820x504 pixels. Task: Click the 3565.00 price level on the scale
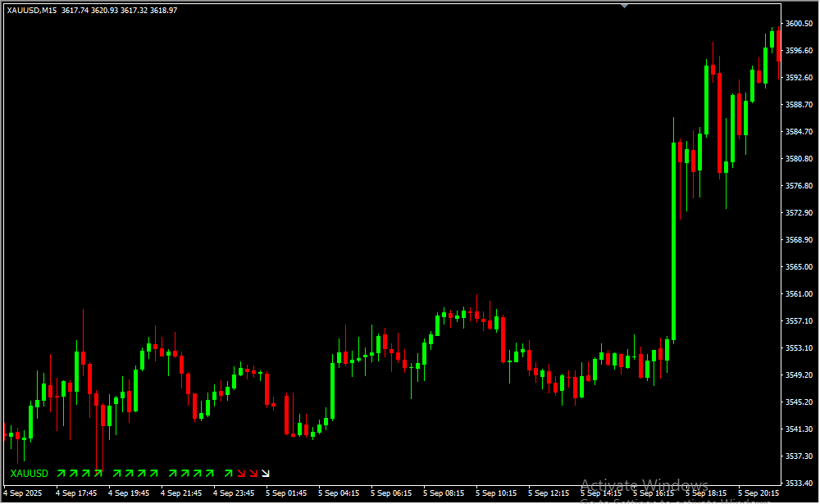point(799,267)
